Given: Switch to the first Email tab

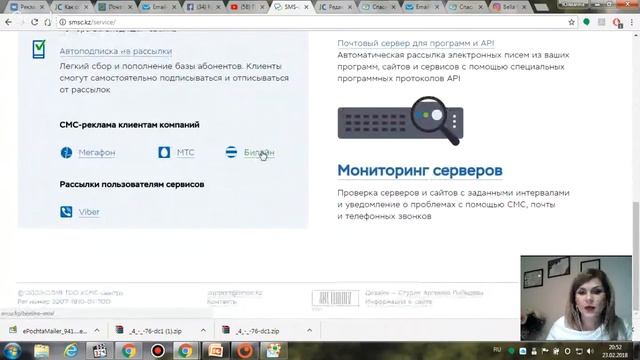Looking at the screenshot, I should pyautogui.click(x=159, y=7).
